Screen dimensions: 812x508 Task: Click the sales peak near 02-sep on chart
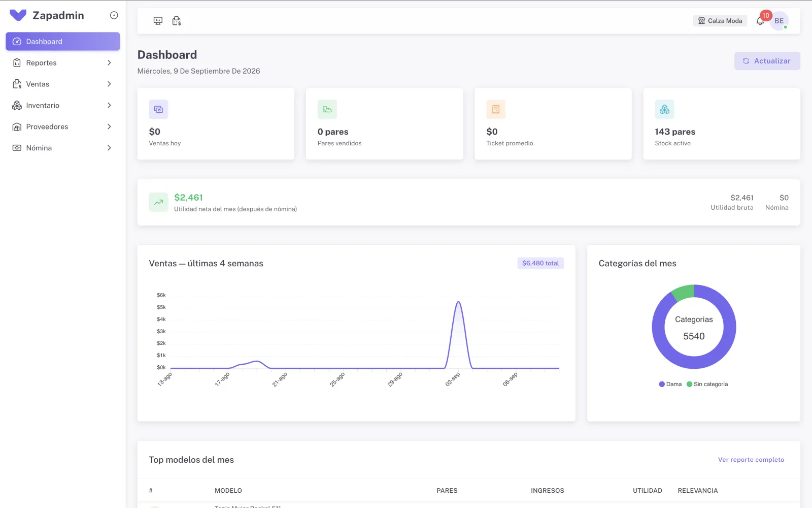(x=458, y=302)
